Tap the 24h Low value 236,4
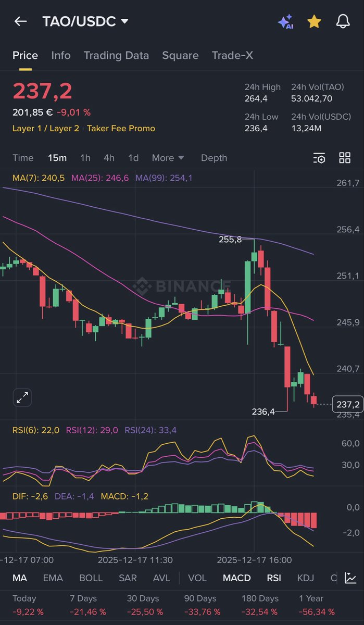Image resolution: width=364 pixels, height=625 pixels. [256, 128]
